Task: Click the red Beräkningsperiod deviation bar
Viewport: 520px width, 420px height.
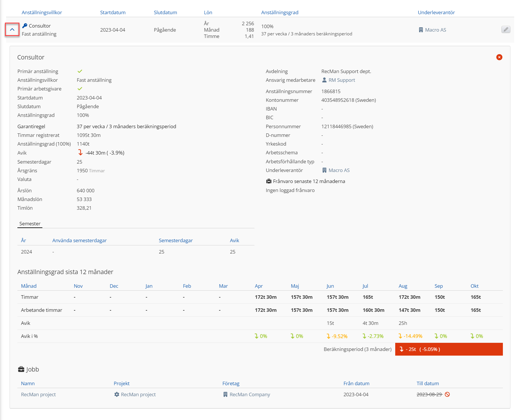Action: click(449, 349)
